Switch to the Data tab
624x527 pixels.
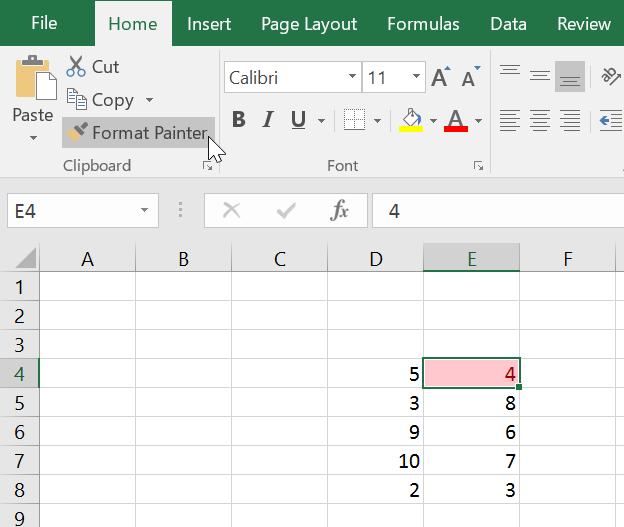click(x=508, y=24)
